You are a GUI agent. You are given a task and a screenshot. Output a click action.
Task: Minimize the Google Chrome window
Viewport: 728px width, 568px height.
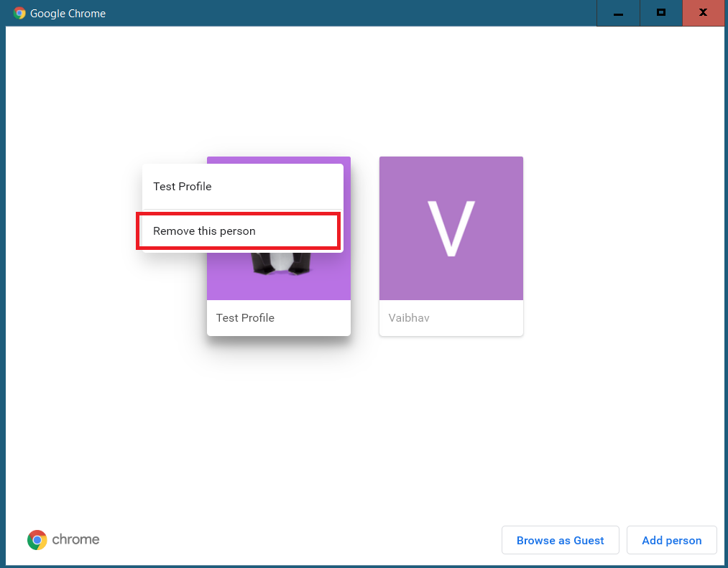pos(618,13)
